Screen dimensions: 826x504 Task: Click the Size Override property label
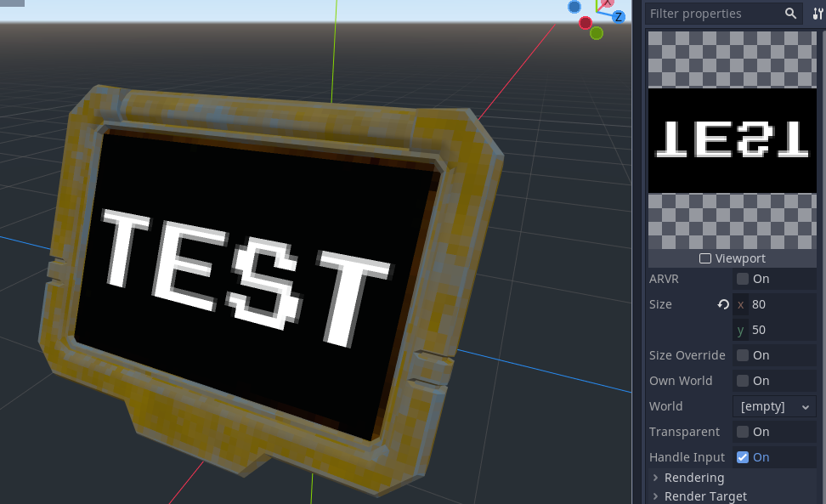coord(687,355)
